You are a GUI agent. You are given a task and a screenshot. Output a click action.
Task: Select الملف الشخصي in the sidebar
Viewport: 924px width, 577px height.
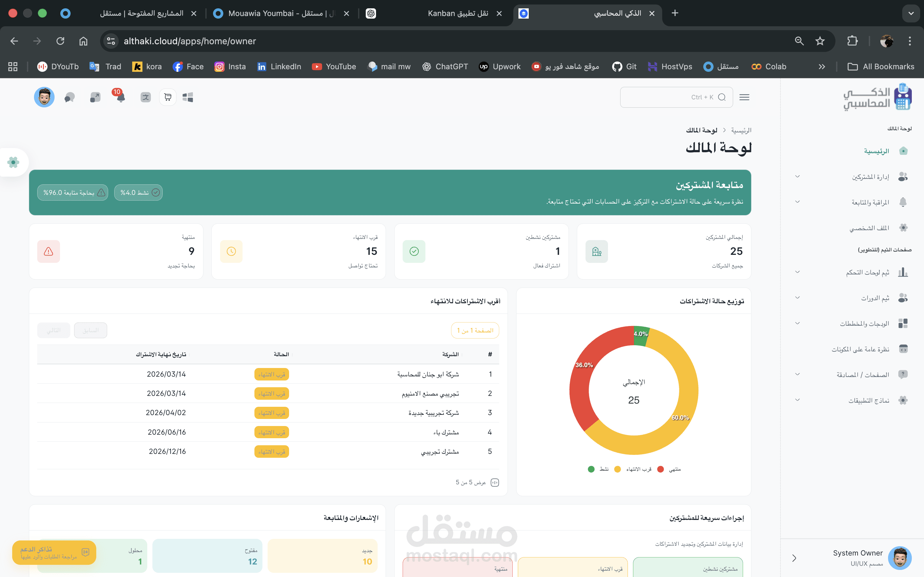tap(874, 228)
